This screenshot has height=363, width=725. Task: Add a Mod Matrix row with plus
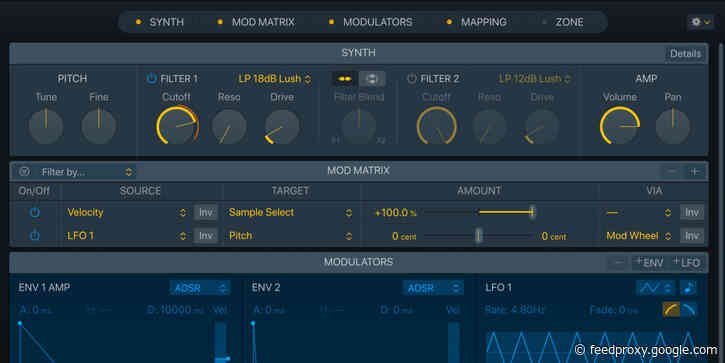694,172
